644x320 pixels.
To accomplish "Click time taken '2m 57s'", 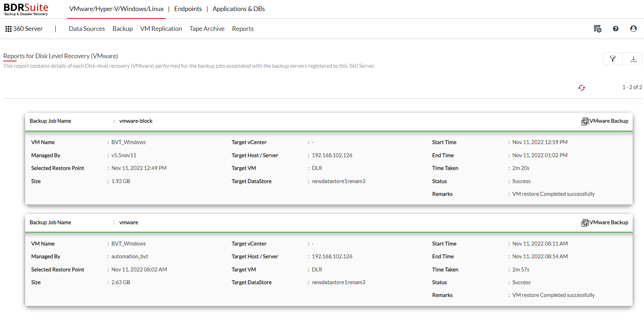I will [521, 270].
